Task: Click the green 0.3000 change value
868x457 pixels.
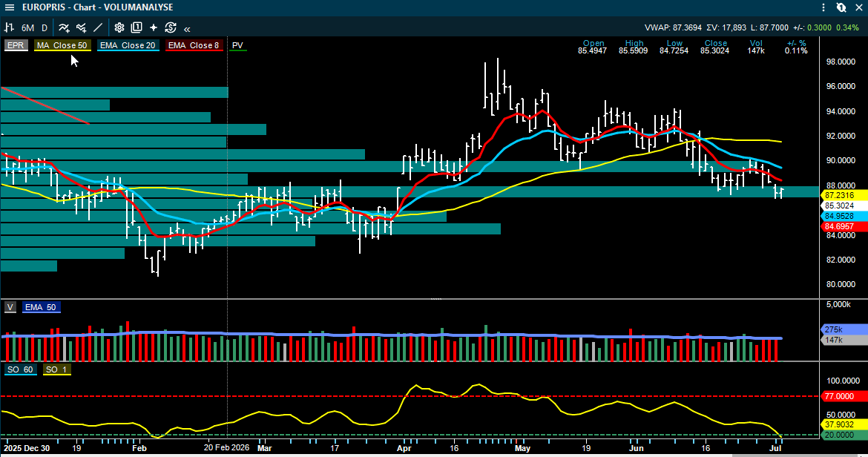Action: pos(819,27)
